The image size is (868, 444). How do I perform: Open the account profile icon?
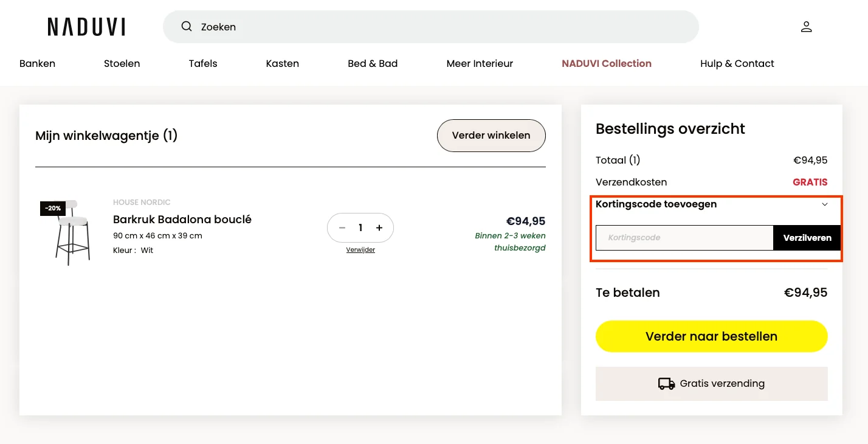[x=806, y=26]
